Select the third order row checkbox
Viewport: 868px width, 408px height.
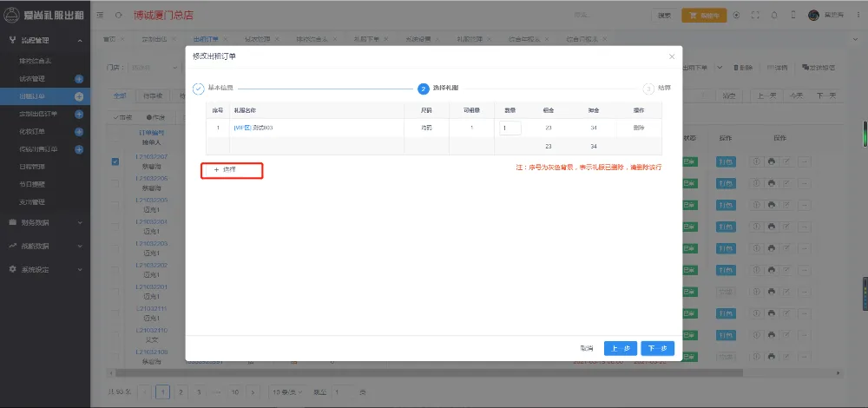pyautogui.click(x=115, y=205)
